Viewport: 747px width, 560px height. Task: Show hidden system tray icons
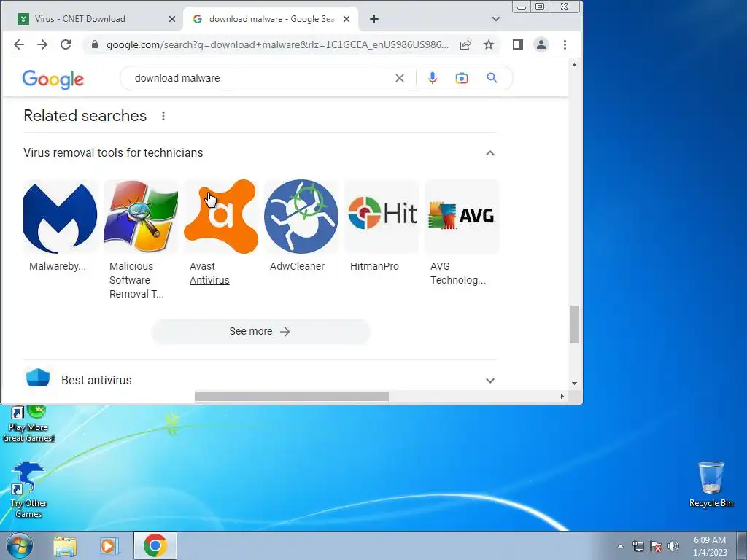point(620,546)
